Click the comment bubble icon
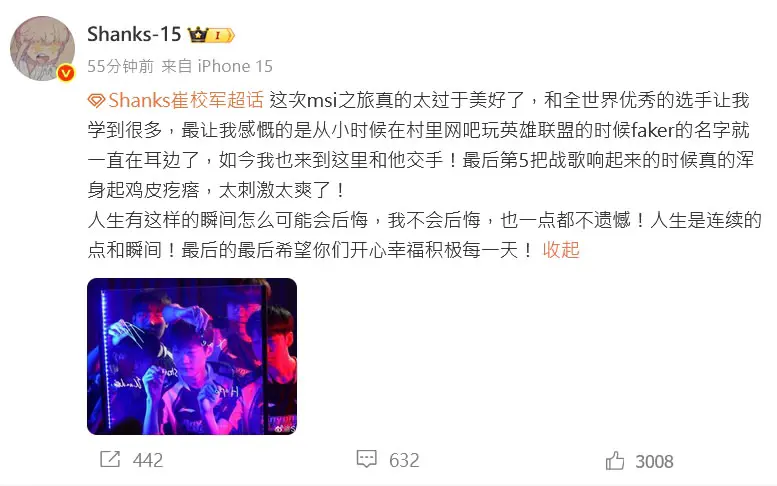 367,459
